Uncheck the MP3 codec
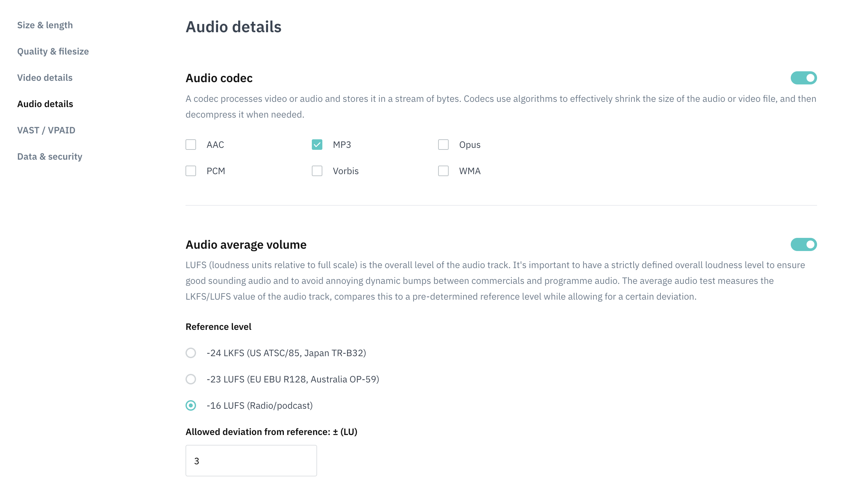Image resolution: width=846 pixels, height=504 pixels. coord(317,144)
